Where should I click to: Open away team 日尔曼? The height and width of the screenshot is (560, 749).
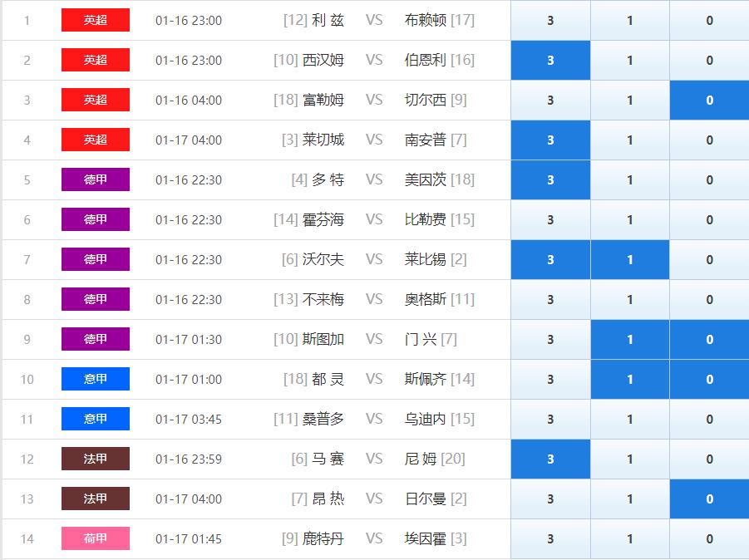(x=425, y=499)
